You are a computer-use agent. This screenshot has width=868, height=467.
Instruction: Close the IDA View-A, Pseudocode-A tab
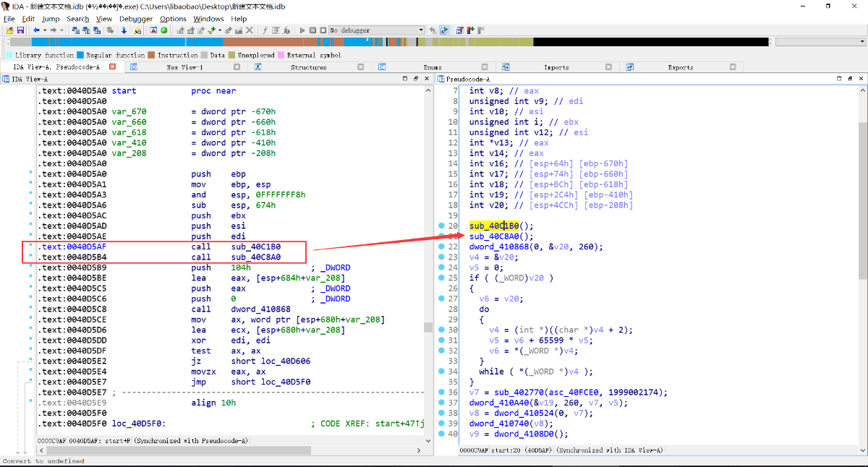click(113, 67)
